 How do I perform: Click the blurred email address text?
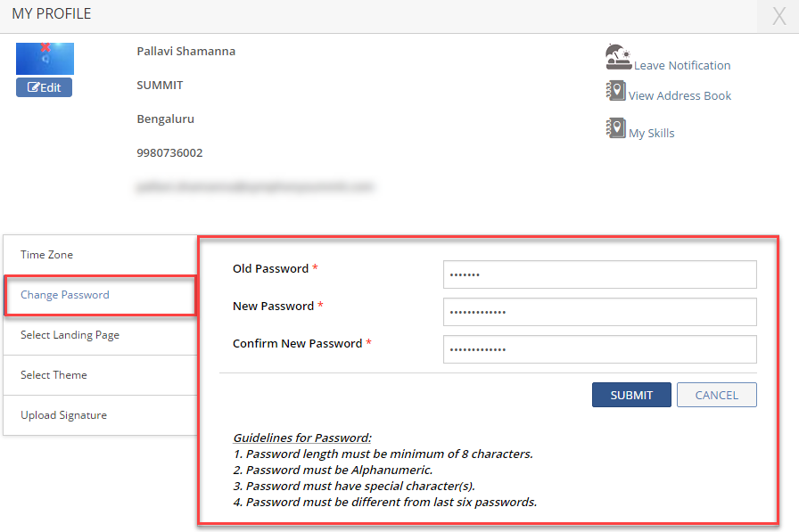click(255, 187)
